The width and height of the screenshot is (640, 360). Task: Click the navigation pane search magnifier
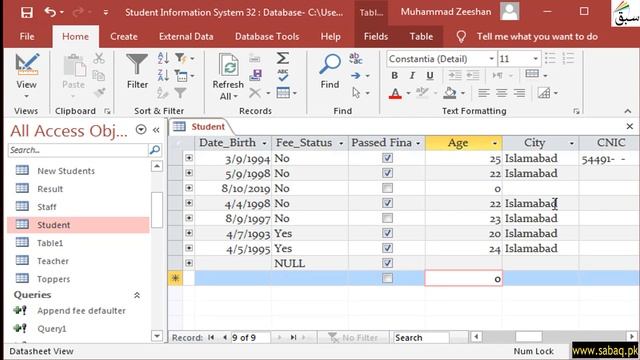pyautogui.click(x=155, y=150)
